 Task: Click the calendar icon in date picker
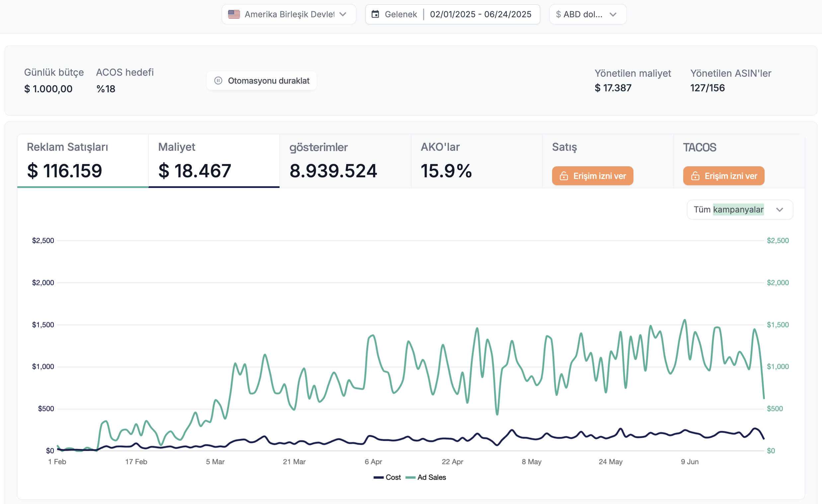coord(375,14)
